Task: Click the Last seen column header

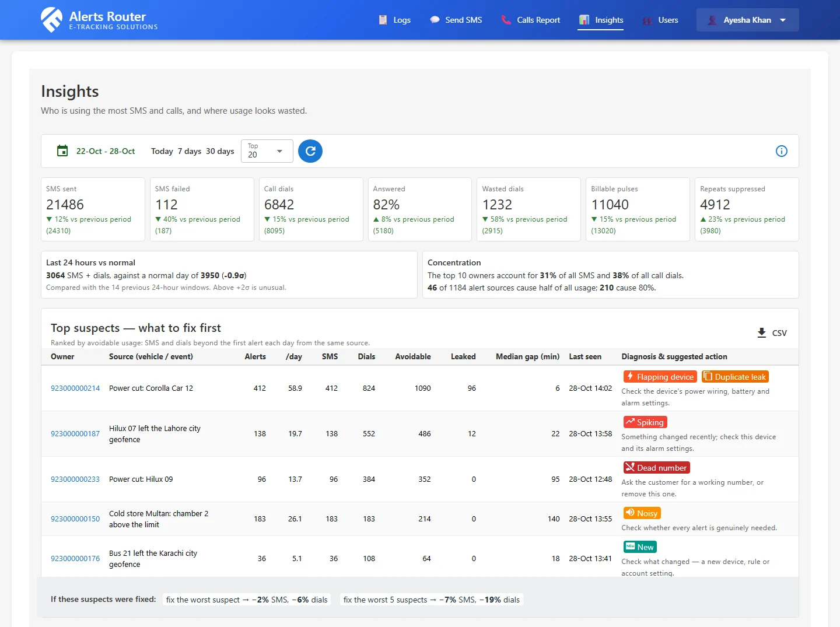Action: tap(585, 357)
